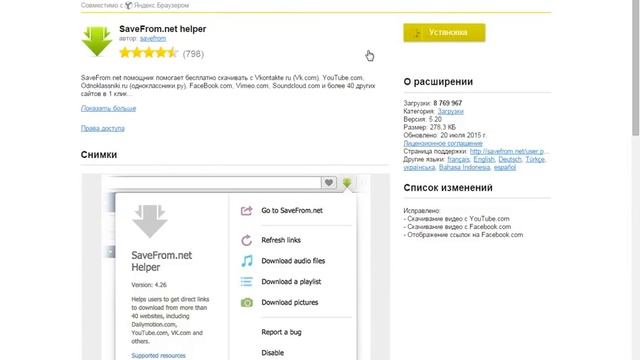
Task: Click the green SaveFrom.net arrow logo
Action: tap(97, 41)
